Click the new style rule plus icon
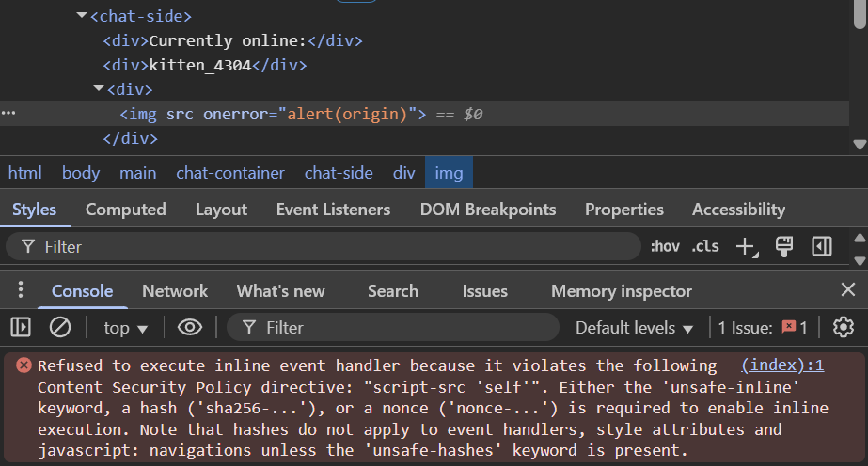 point(746,247)
